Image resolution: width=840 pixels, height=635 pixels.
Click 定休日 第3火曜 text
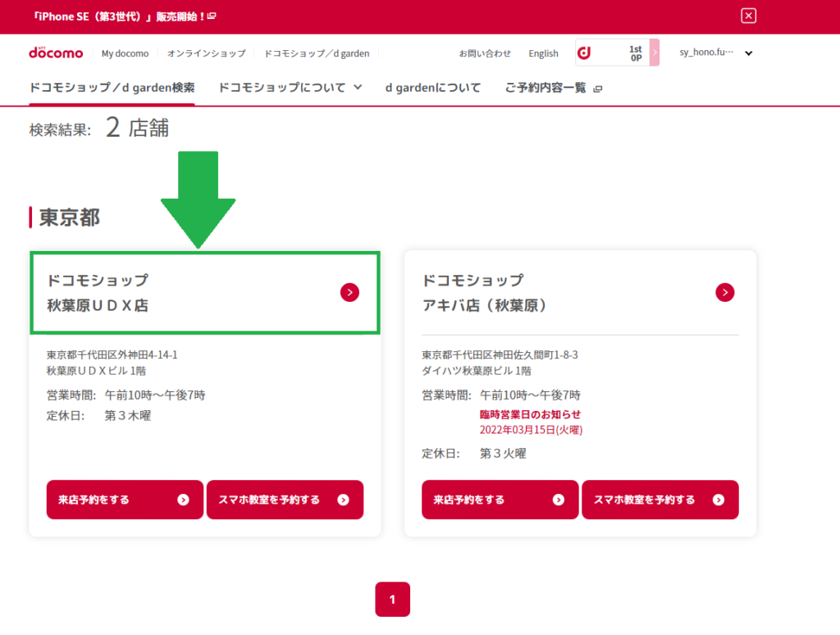[474, 454]
